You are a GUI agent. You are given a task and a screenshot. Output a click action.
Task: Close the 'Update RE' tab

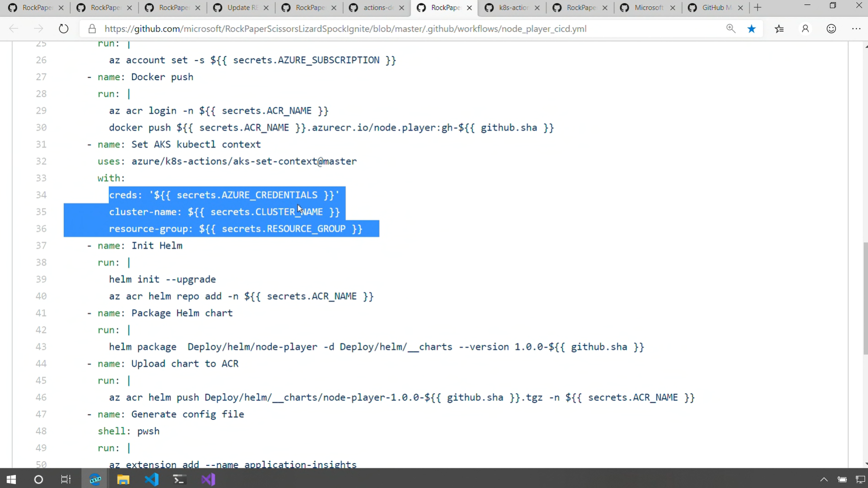coord(266,8)
